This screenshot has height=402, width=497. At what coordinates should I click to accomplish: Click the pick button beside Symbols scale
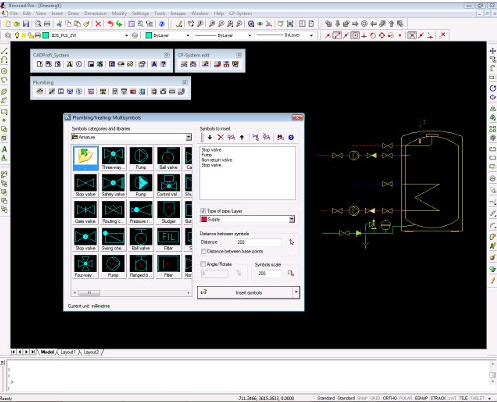(x=291, y=273)
